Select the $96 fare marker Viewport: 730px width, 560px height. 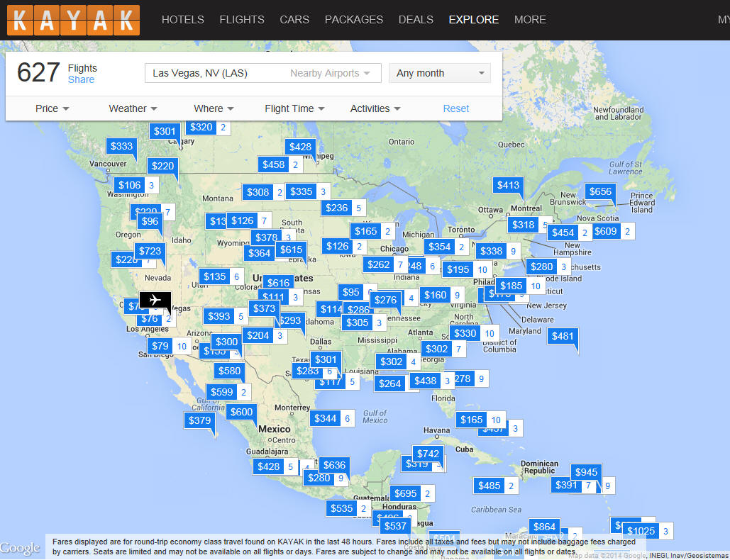pyautogui.click(x=150, y=221)
